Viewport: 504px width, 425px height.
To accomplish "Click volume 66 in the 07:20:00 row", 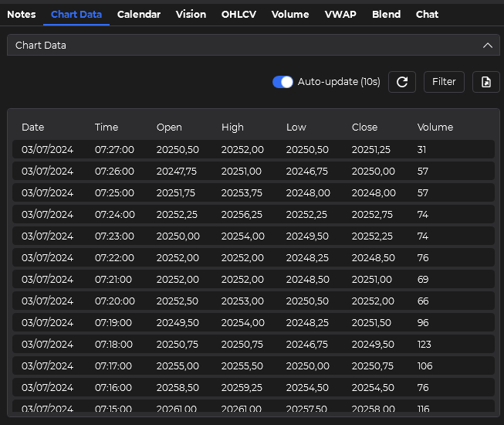I will click(x=423, y=301).
